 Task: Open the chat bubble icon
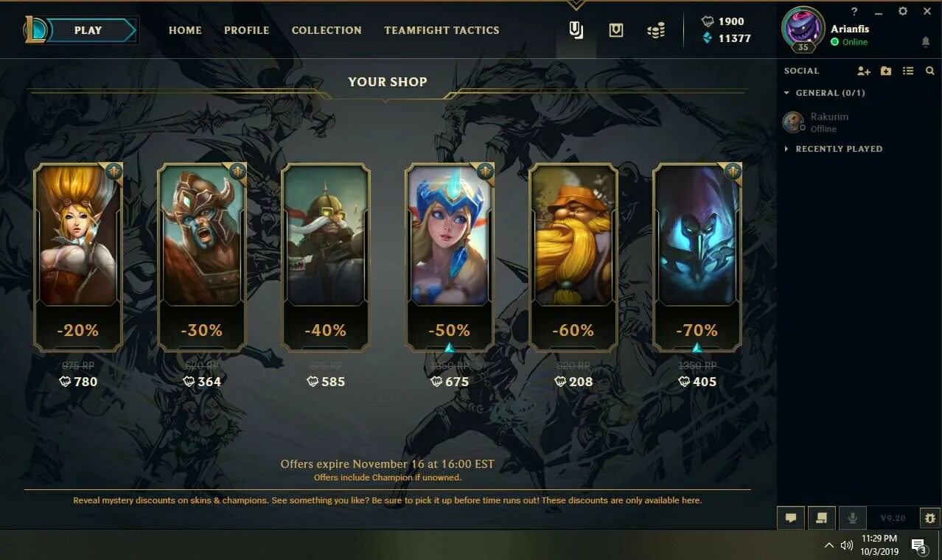pyautogui.click(x=791, y=518)
